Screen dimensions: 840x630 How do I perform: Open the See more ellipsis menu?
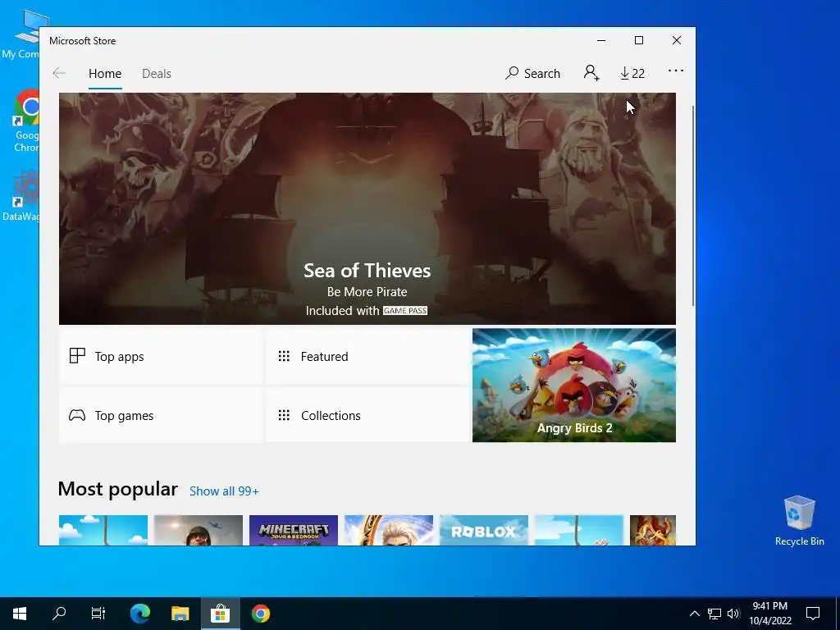(x=676, y=71)
